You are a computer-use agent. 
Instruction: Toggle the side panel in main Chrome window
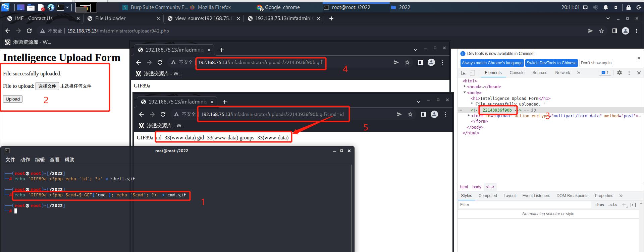coord(615,31)
